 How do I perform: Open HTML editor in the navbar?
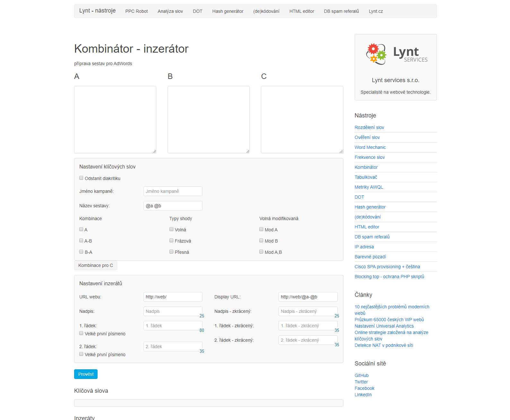(302, 11)
